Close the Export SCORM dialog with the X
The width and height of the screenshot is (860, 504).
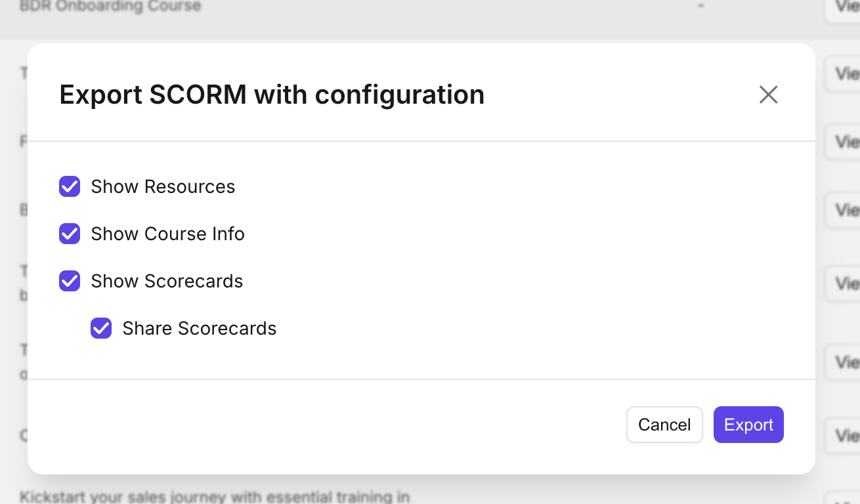click(x=768, y=94)
